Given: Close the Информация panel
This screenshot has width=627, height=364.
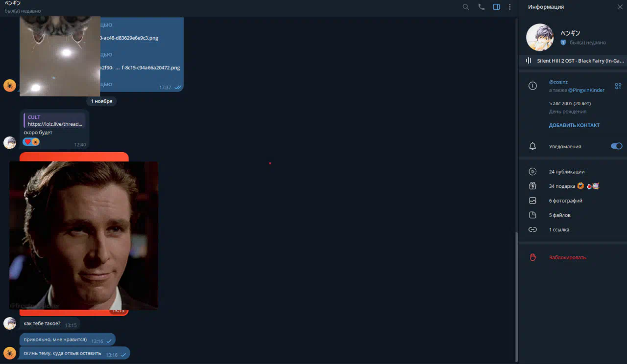Looking at the screenshot, I should pyautogui.click(x=619, y=7).
